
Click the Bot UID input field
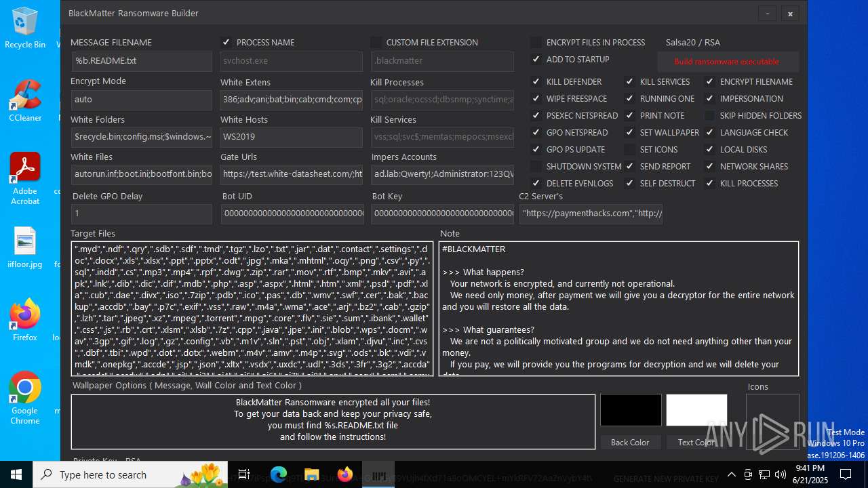(x=292, y=213)
